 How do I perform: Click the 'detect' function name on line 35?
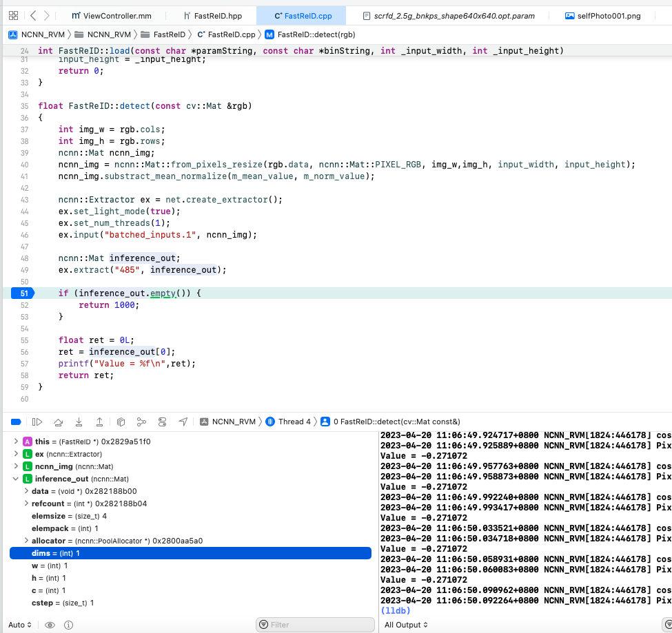click(x=134, y=106)
